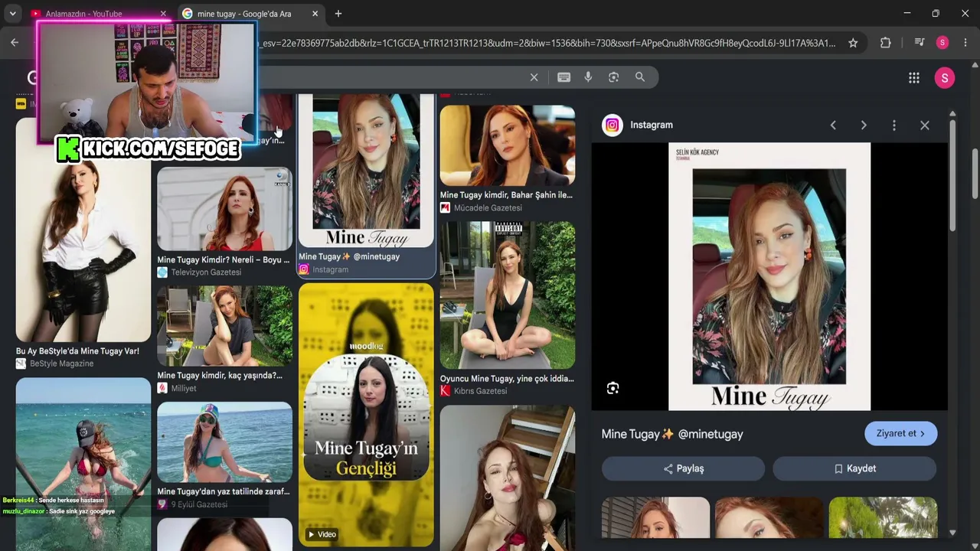Screen dimensions: 980x551
Task: Go back with the browser back arrow
Action: coord(15,43)
